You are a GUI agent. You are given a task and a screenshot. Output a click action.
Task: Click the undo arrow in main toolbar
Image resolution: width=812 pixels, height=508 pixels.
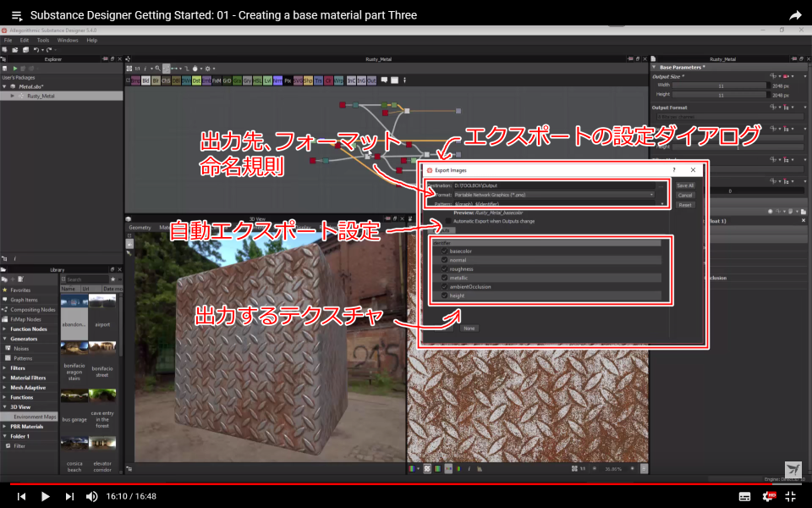[36, 50]
